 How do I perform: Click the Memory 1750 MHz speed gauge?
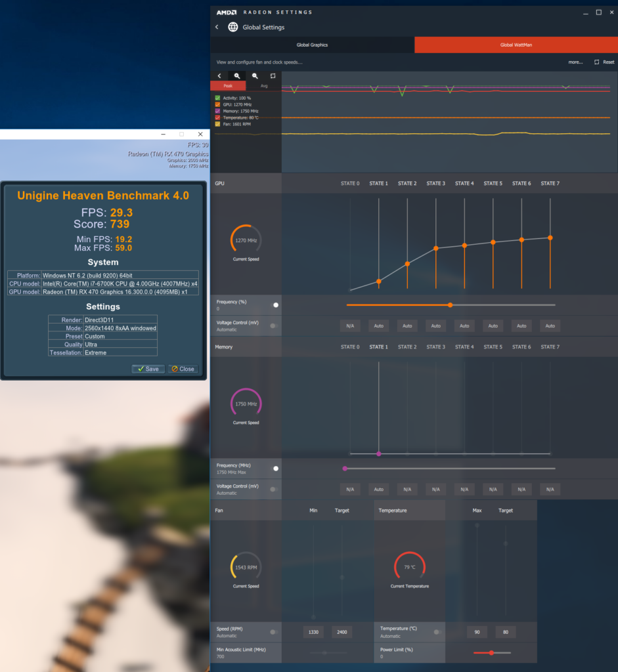pos(246,404)
